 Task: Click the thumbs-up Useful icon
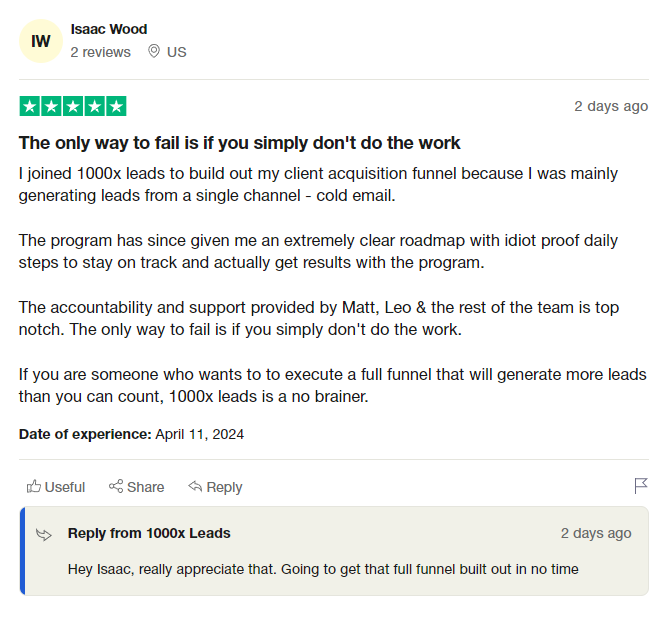click(x=34, y=487)
